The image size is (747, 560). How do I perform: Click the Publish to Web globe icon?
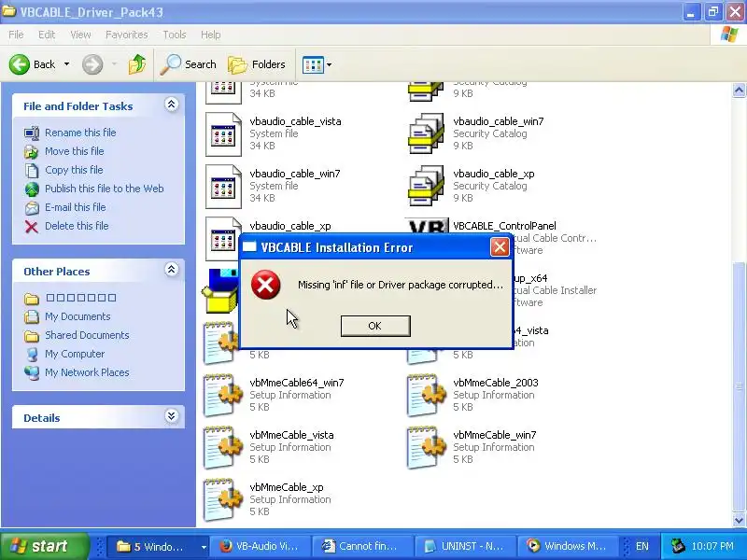point(32,189)
